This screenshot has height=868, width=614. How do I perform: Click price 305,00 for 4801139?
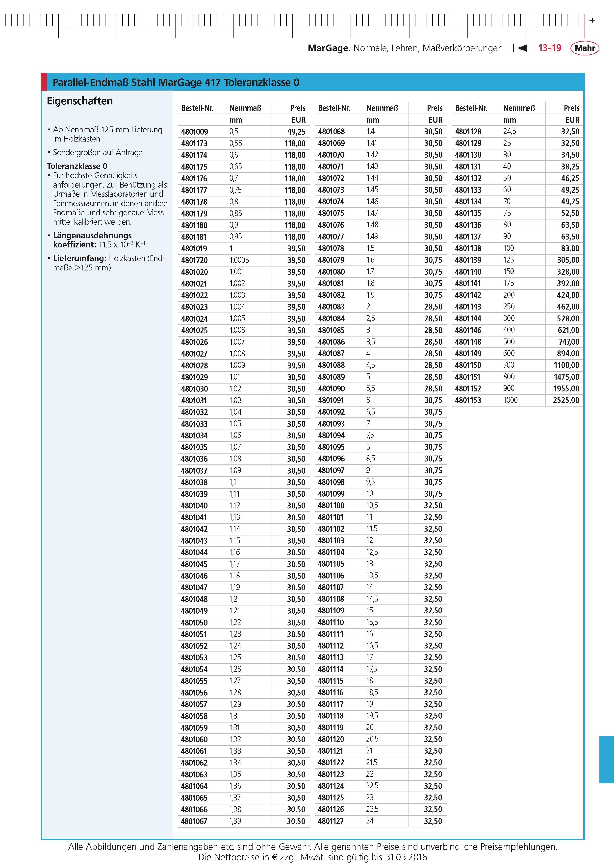pos(568,260)
